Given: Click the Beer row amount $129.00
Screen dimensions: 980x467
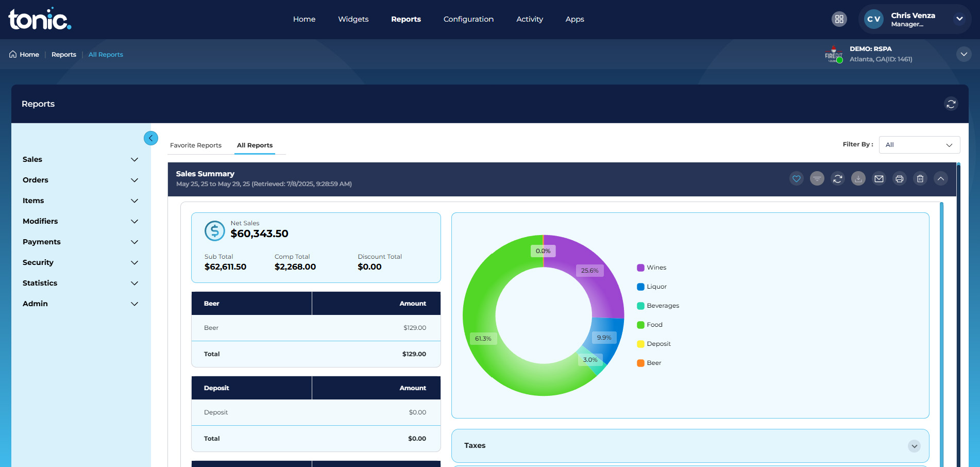Looking at the screenshot, I should click(415, 328).
